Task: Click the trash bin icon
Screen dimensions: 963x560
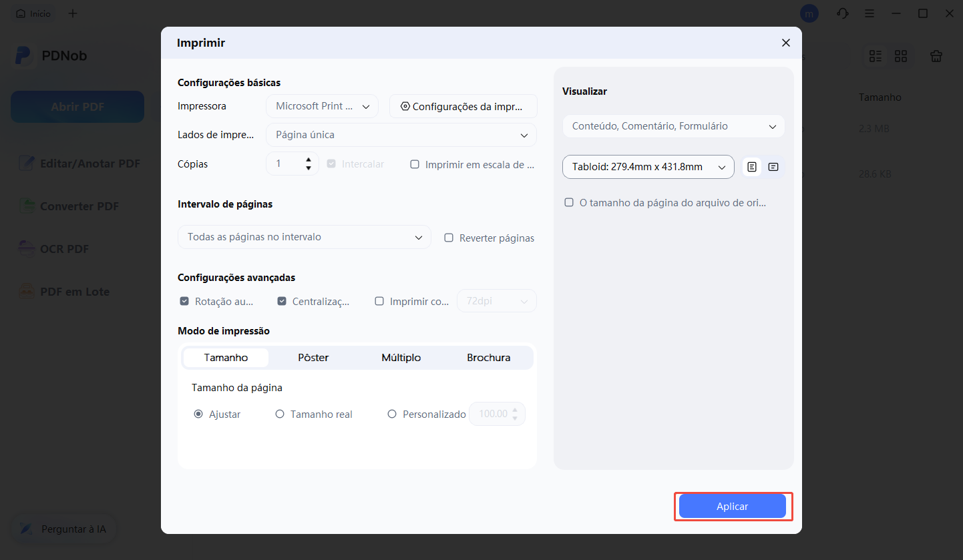Action: pos(936,57)
